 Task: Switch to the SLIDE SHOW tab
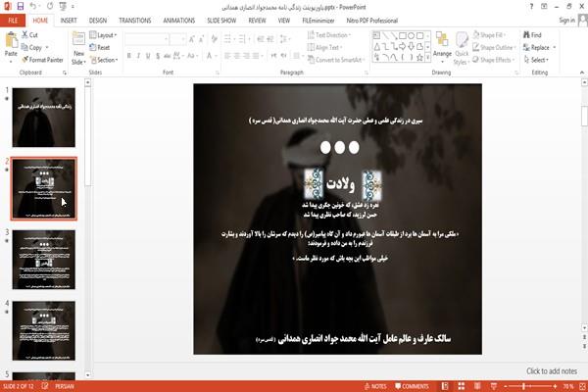(221, 21)
